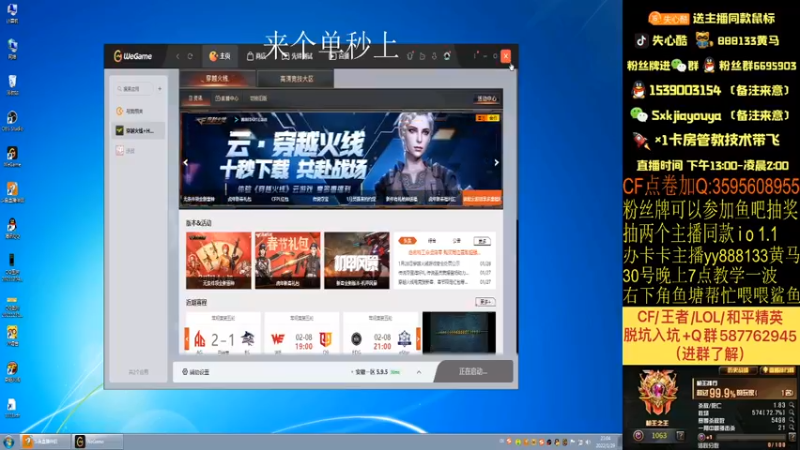
Task: Switch to WeGame in the taskbar
Action: pos(97,441)
